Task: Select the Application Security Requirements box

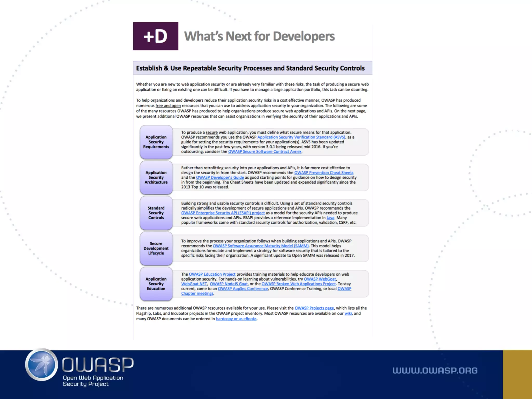Action: pos(156,142)
